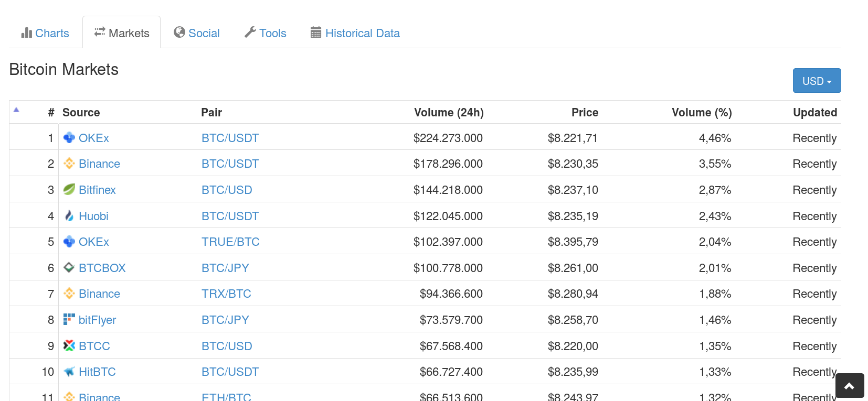Click the $8.220,00 price value

[x=573, y=346]
